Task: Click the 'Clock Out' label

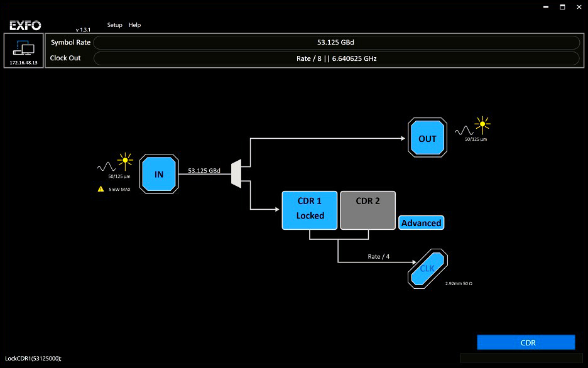Action: 65,58
